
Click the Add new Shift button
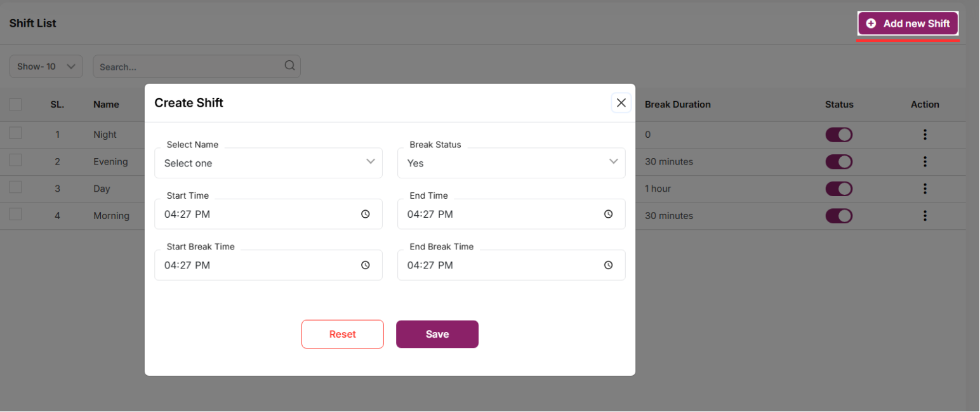(908, 23)
